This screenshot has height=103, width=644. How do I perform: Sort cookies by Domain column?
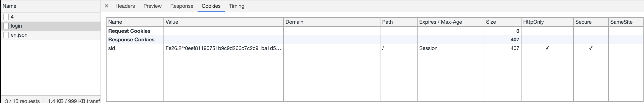click(x=332, y=22)
